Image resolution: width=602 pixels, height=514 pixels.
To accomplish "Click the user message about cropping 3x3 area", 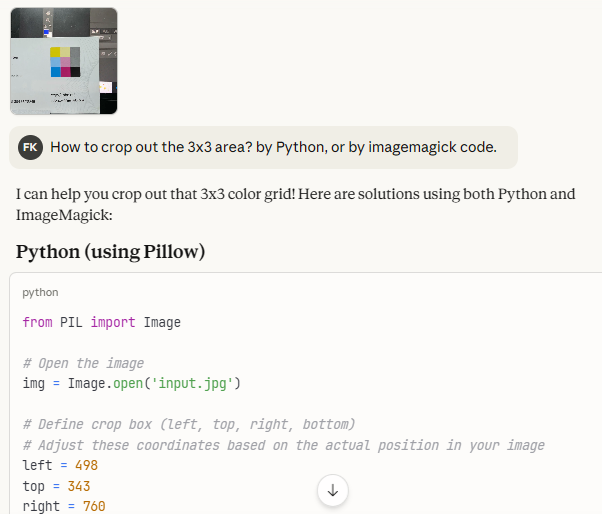I will tap(273, 147).
